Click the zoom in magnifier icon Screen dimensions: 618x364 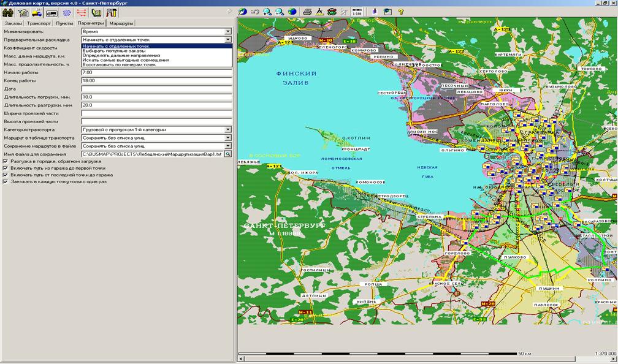click(267, 12)
